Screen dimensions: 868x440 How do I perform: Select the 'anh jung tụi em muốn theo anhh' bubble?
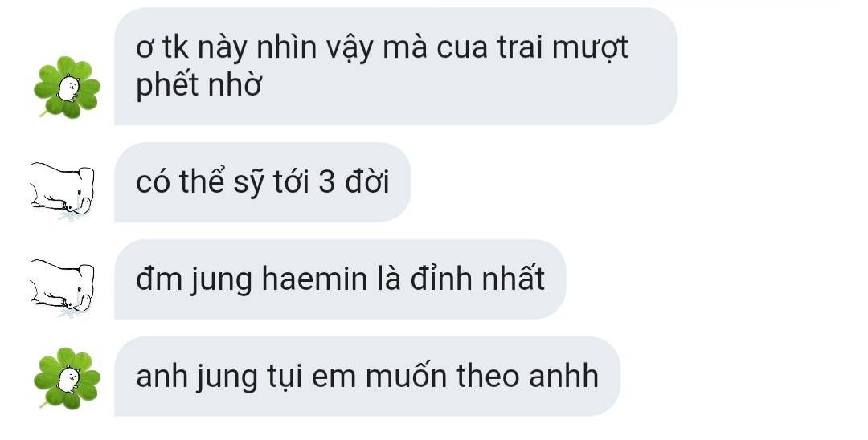click(367, 377)
